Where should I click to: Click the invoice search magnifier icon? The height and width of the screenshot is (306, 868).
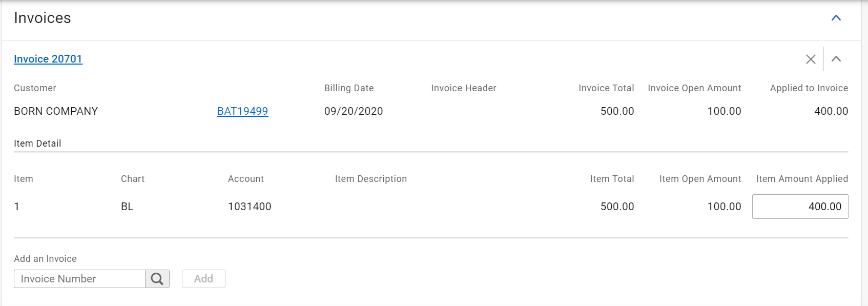pos(157,279)
